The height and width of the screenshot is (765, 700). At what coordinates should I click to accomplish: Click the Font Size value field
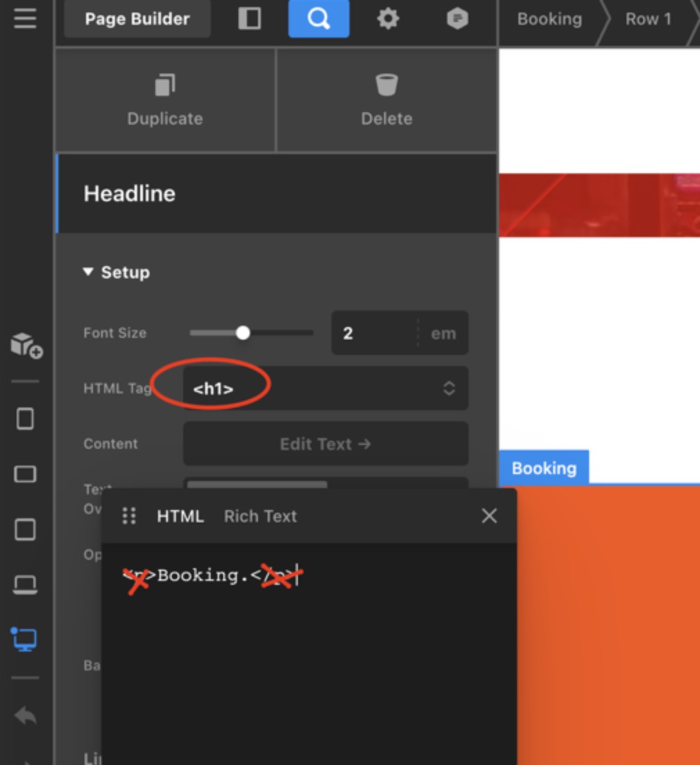coord(374,333)
